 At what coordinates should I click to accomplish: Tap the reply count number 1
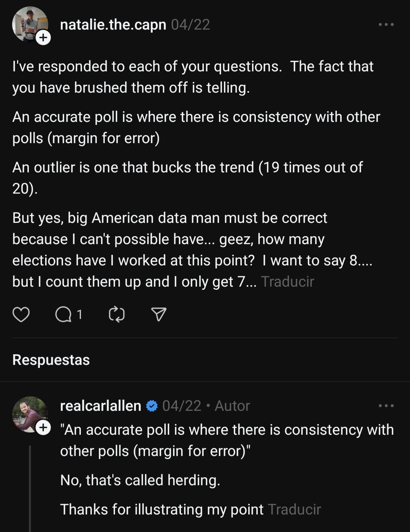pos(79,315)
